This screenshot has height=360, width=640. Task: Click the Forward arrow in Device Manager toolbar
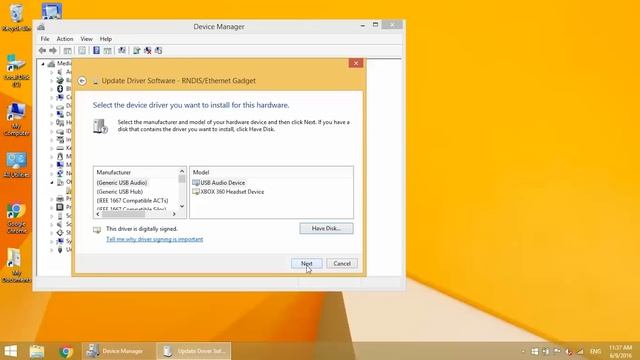53,51
